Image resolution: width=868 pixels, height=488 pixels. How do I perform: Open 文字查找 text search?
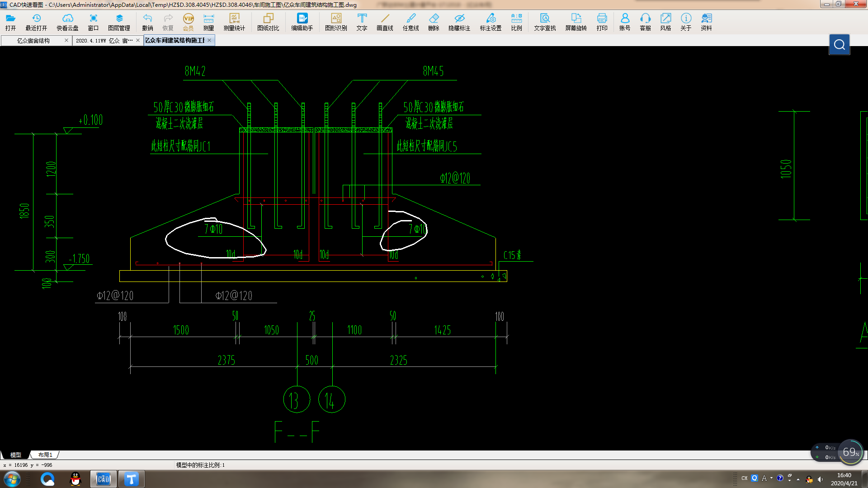[545, 22]
